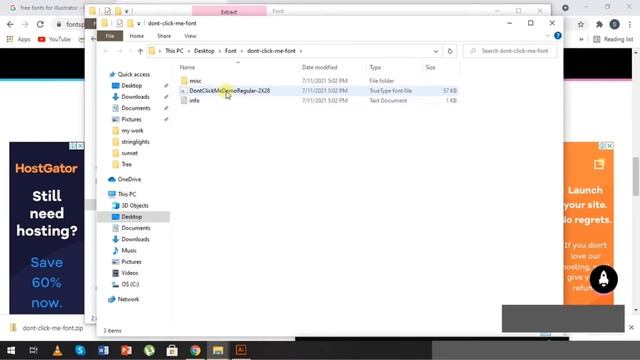The image size is (640, 360).
Task: Expand the chevron after dont-click-me-font breadcrumb
Action: [301, 51]
